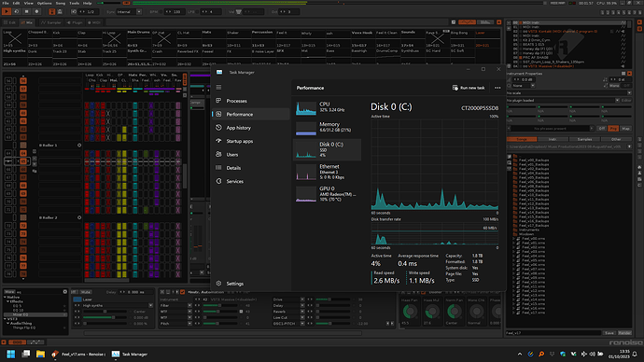This screenshot has width=644, height=362.
Task: Toggle the Mono button in Instrument Properties
Action: coord(615,86)
